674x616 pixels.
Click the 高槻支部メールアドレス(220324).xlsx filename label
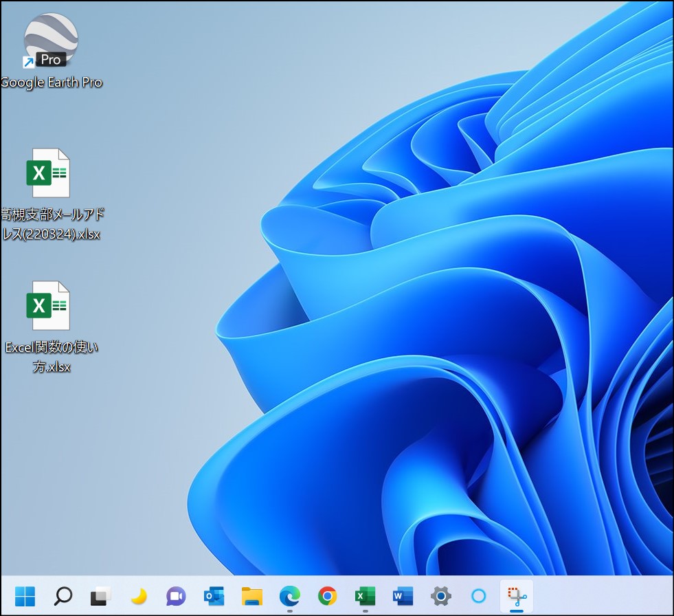[52, 224]
